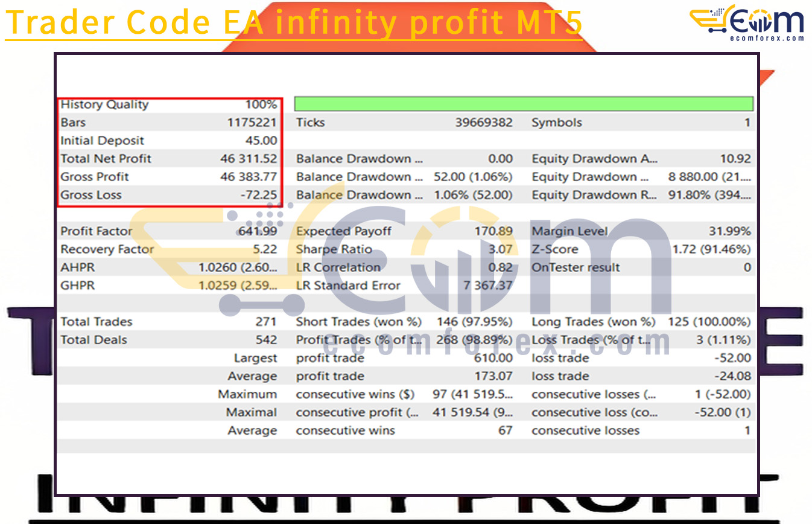Select the Gross Profit value 46 383.77

point(249,177)
